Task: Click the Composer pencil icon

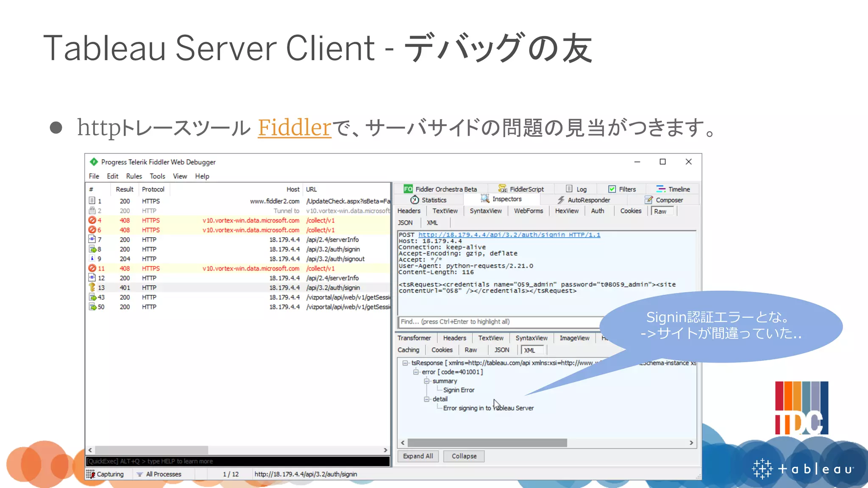Action: point(648,200)
